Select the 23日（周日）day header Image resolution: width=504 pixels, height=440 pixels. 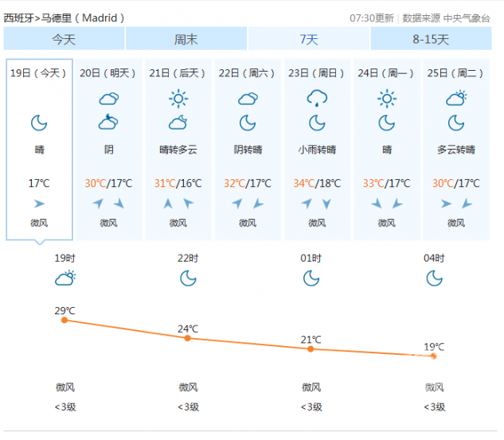coord(317,73)
